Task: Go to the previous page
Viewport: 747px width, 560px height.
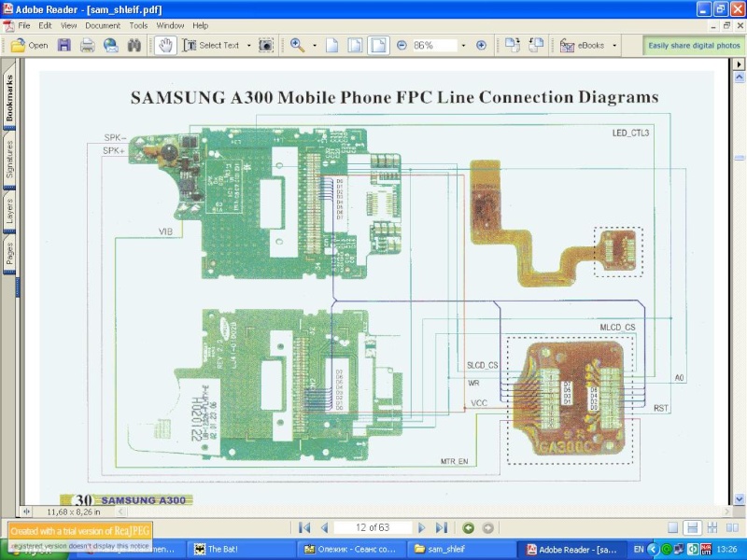Action: pyautogui.click(x=325, y=527)
